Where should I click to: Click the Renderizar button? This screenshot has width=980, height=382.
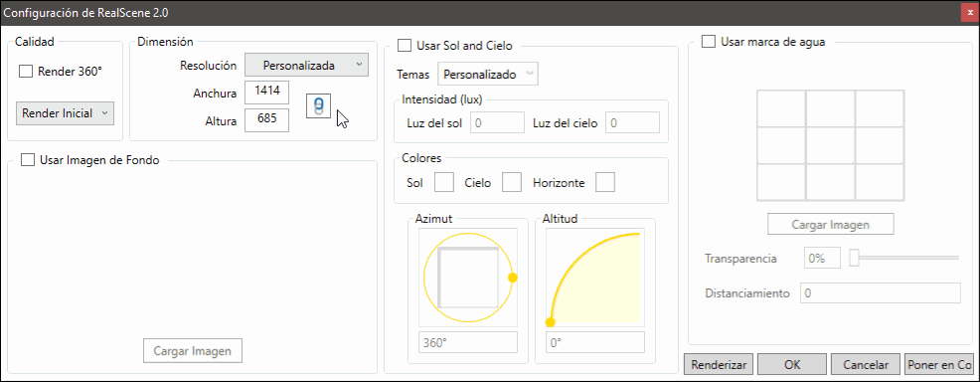pyautogui.click(x=720, y=364)
